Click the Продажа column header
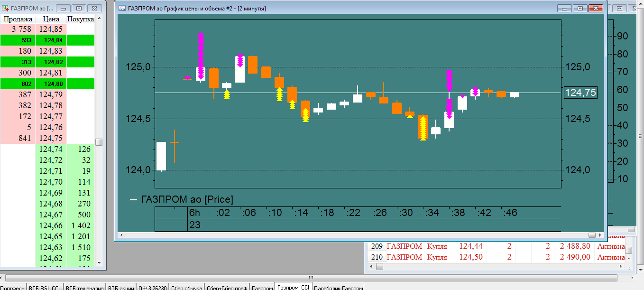 [x=18, y=19]
